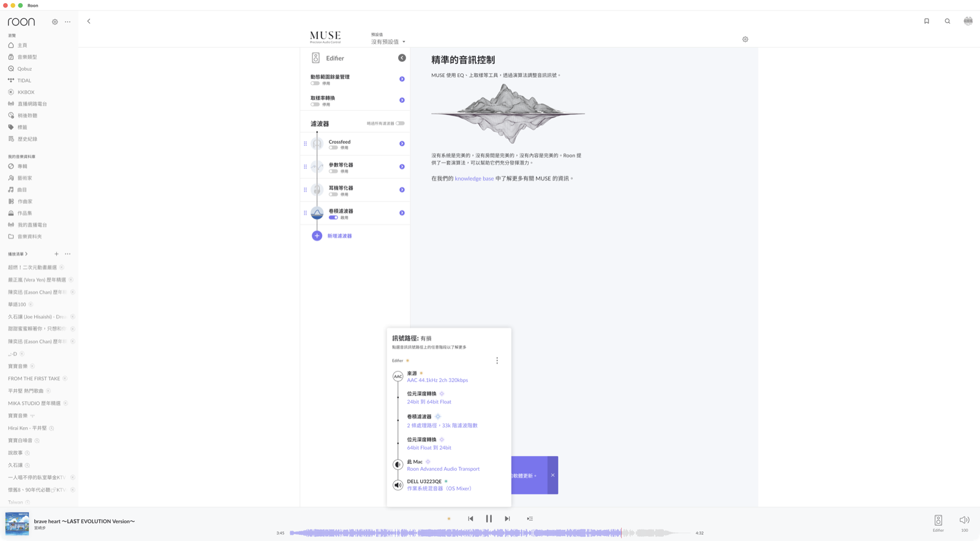Image resolution: width=980 pixels, height=541 pixels.
Task: Enable the 耳機等化器 switch
Action: [333, 194]
